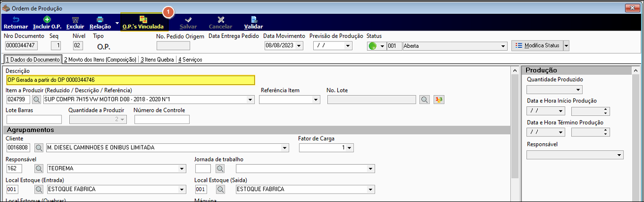The image size is (644, 202).
Task: Expand Cliente name dropdown
Action: point(285,148)
